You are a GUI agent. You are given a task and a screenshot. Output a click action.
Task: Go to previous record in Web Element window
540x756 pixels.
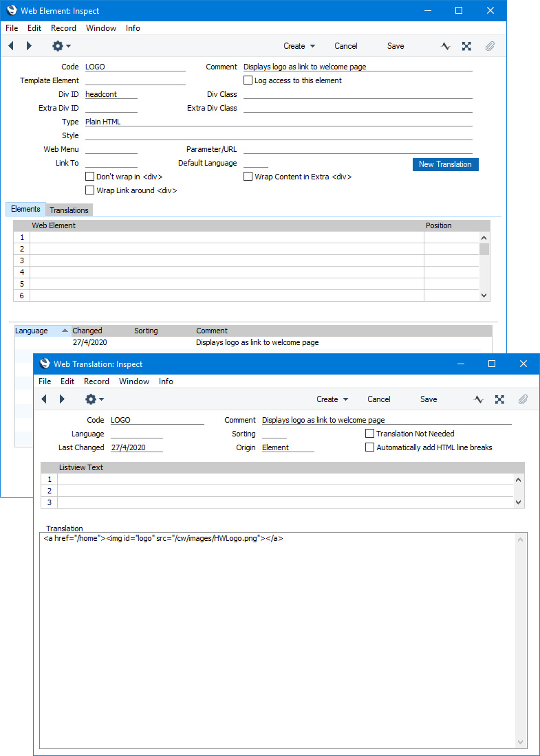click(x=10, y=46)
